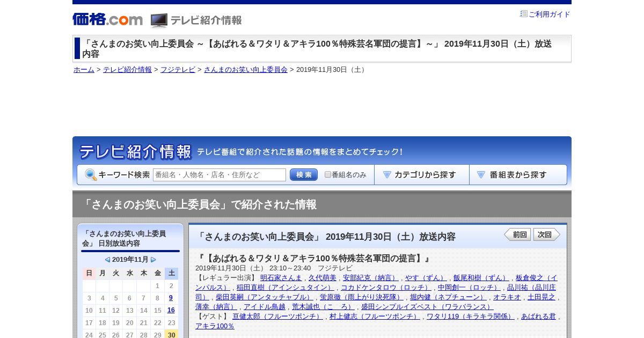Expand カテゴリから探す dropdown

pyautogui.click(x=422, y=175)
